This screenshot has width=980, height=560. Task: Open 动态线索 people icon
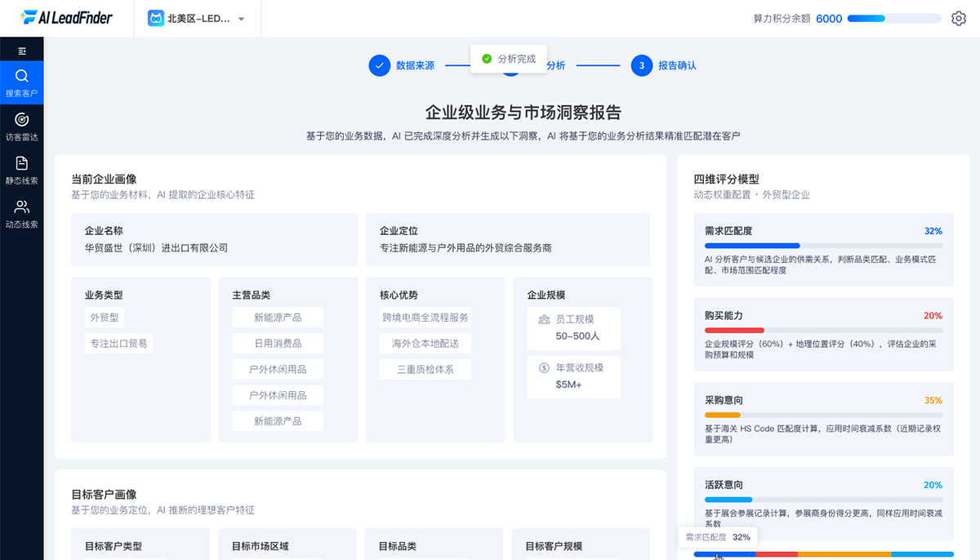click(x=22, y=207)
